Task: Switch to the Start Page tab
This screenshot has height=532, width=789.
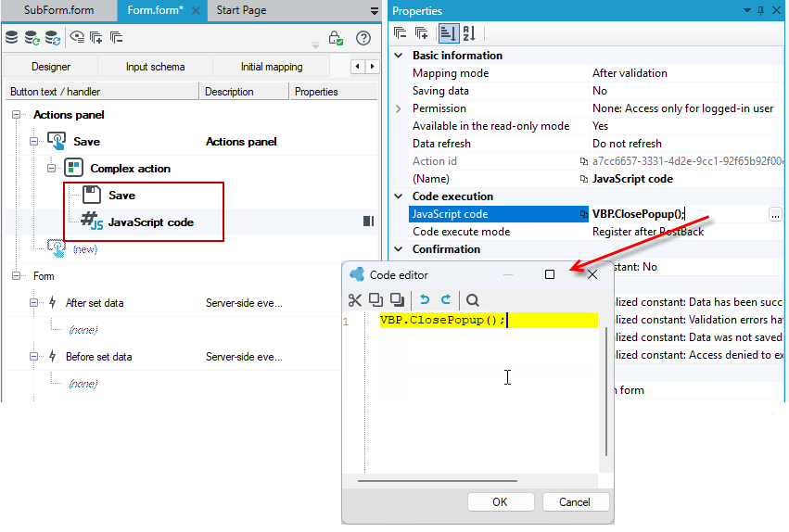Action: (242, 10)
